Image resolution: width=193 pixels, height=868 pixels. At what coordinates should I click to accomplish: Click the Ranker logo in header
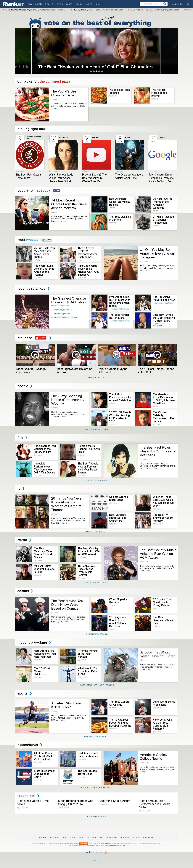pyautogui.click(x=13, y=4)
